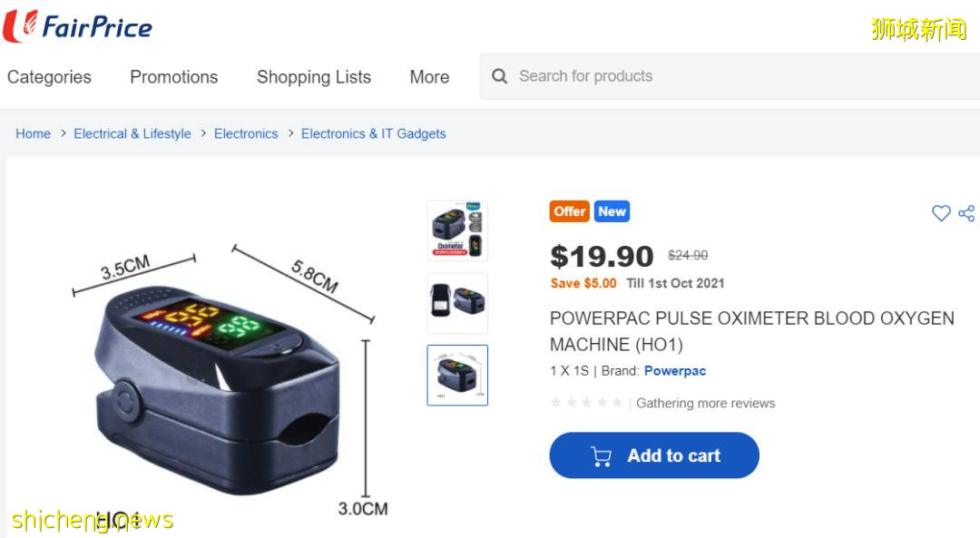Select the first product thumbnail
980x538 pixels.
pyautogui.click(x=457, y=230)
